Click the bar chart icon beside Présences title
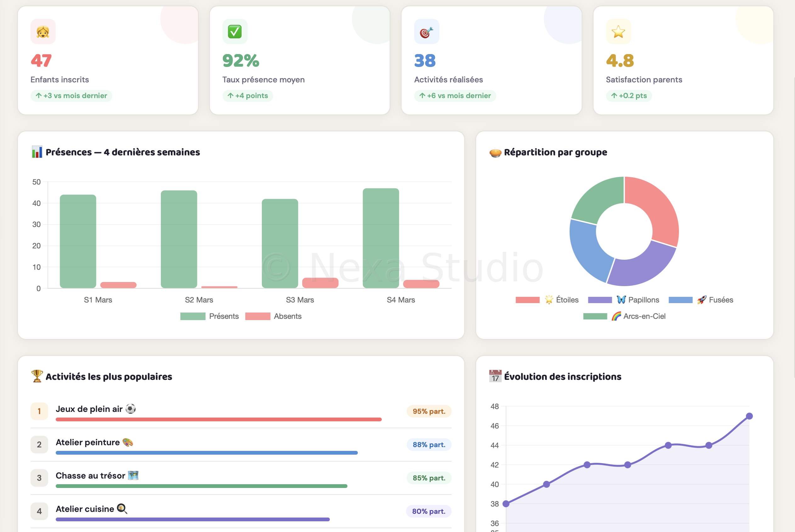795x532 pixels. click(37, 152)
